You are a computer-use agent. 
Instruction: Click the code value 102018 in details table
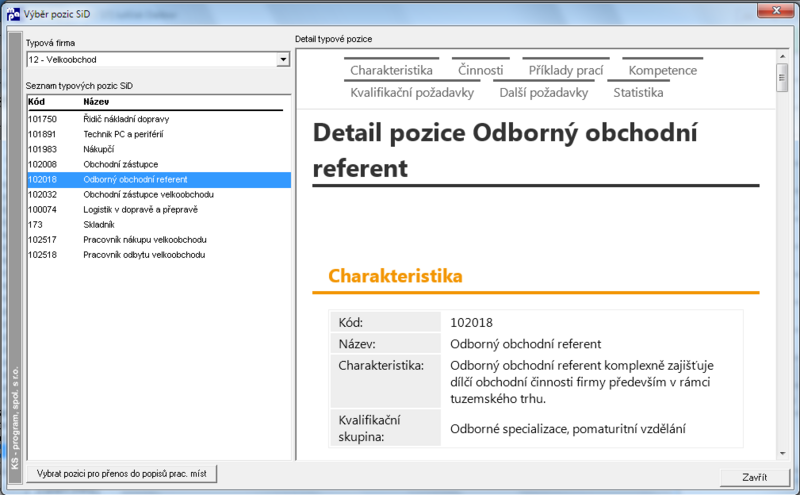pyautogui.click(x=471, y=323)
